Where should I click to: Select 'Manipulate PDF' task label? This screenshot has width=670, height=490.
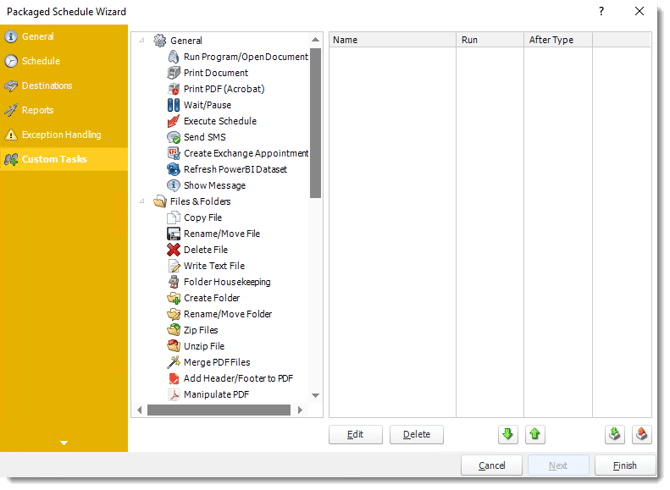click(217, 395)
